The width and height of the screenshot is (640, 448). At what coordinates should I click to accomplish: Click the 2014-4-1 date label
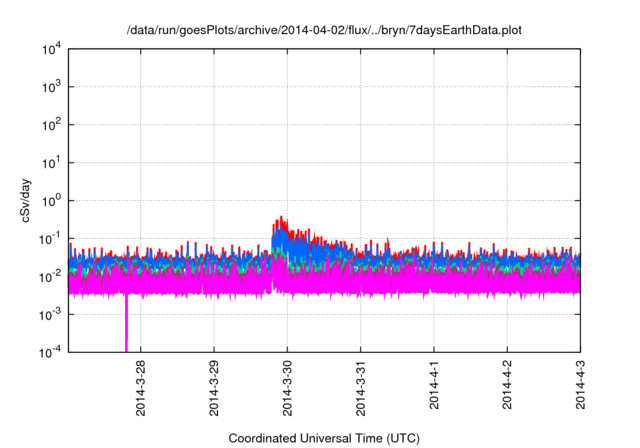click(x=434, y=385)
